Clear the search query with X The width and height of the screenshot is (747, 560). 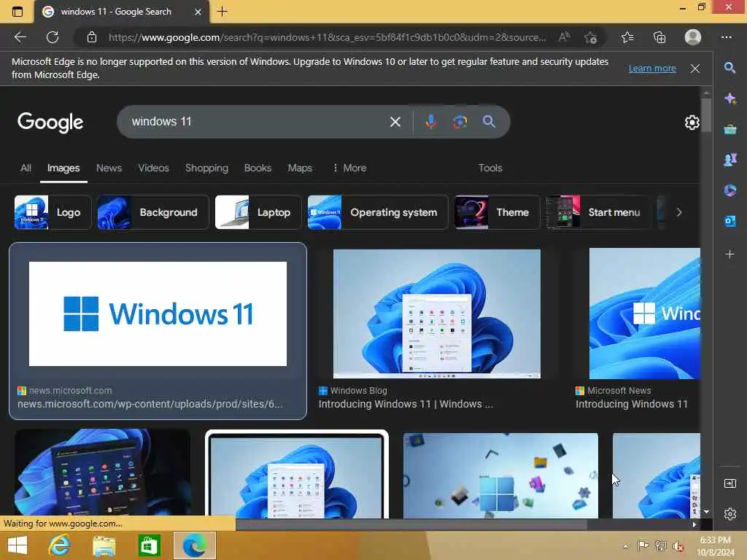(x=395, y=122)
